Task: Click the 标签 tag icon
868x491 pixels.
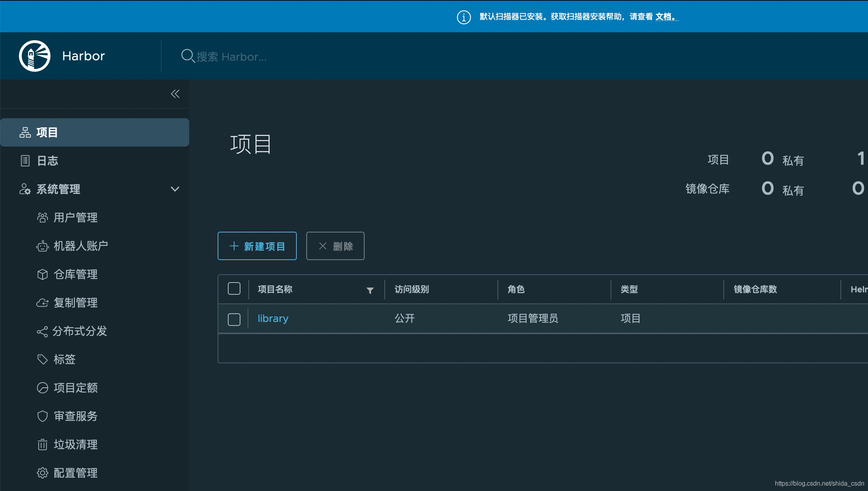Action: 43,359
